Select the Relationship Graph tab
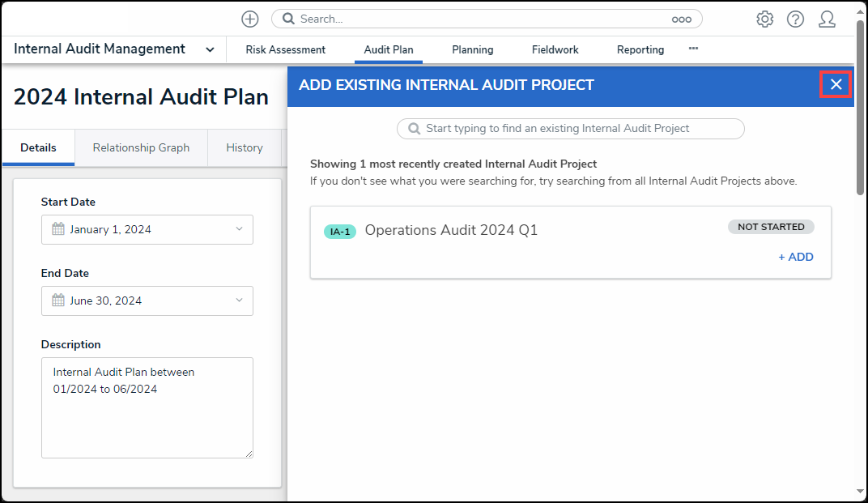The width and height of the screenshot is (868, 503). pos(141,147)
